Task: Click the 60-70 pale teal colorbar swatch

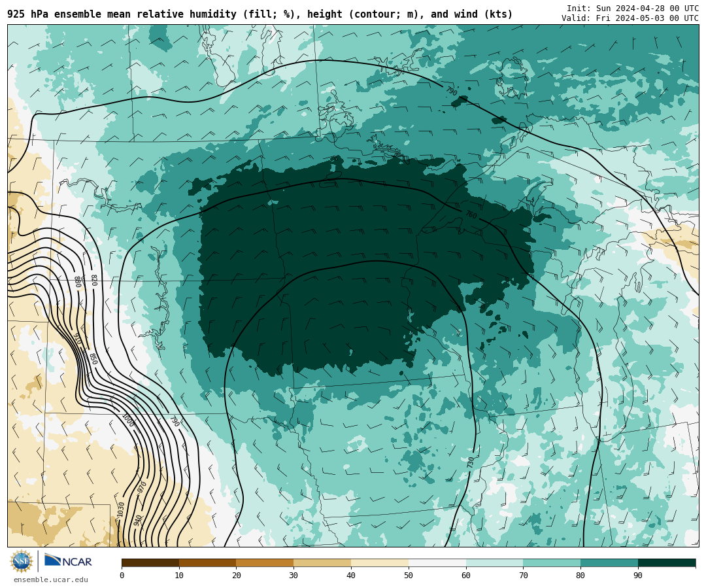Action: point(494,562)
